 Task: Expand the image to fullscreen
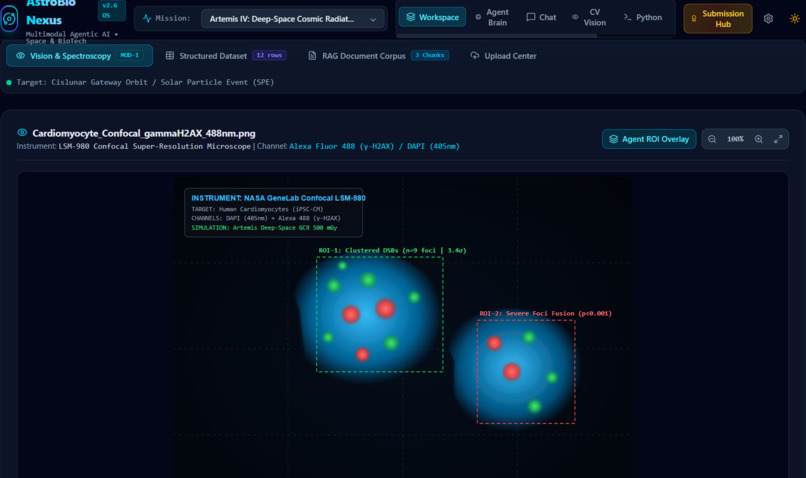pos(778,139)
